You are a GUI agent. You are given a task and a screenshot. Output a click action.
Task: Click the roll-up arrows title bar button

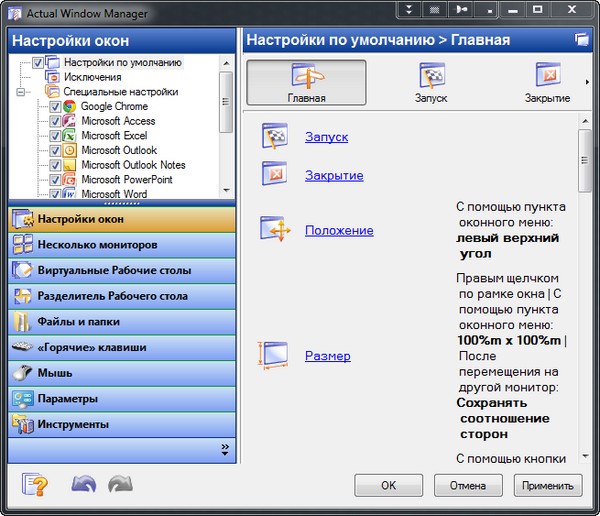[409, 9]
